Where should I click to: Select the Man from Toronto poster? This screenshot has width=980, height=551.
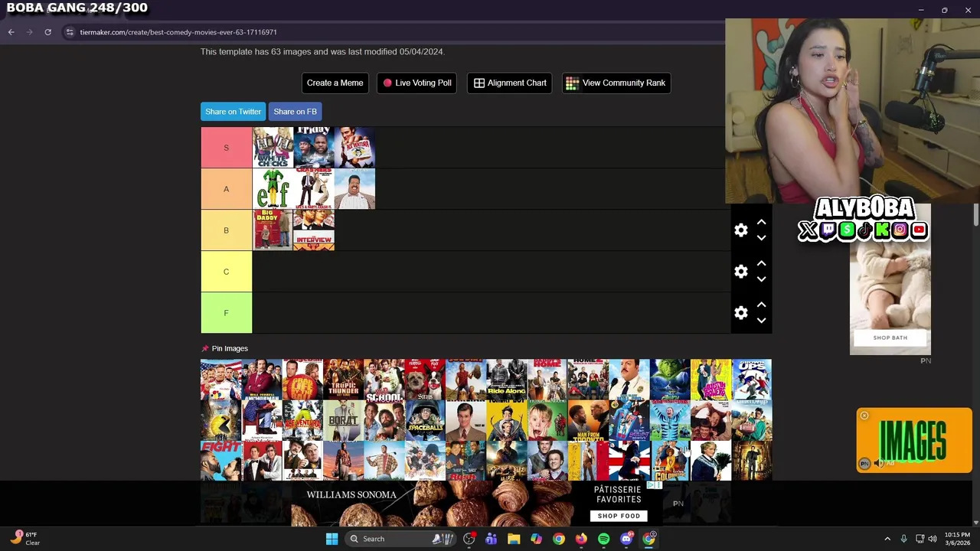tap(588, 421)
